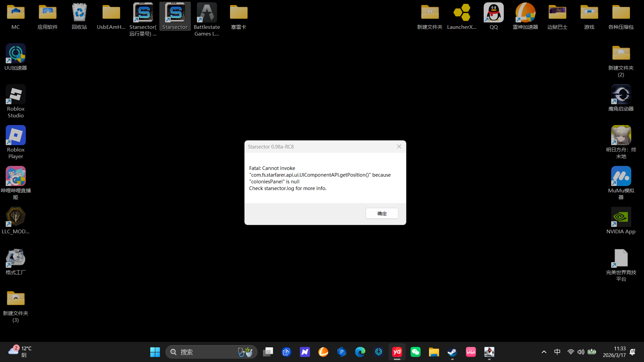
Task: Select the 回收站 recycle bin icon
Action: click(x=79, y=16)
